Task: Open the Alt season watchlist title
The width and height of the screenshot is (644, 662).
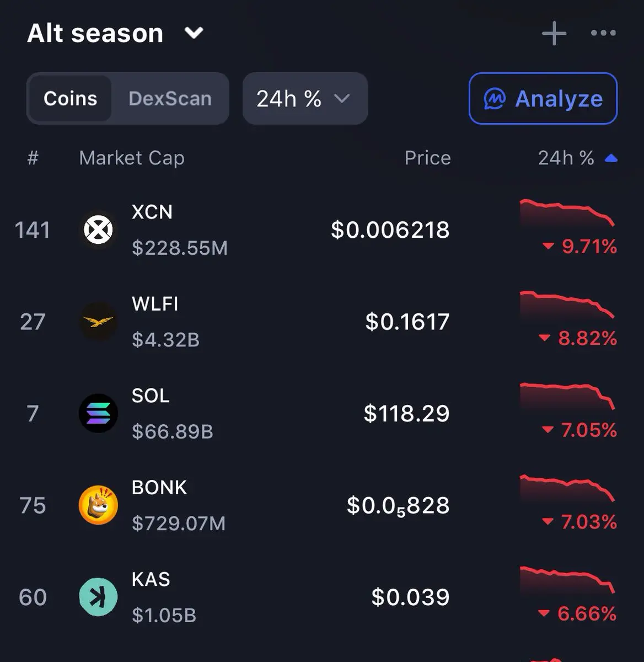Action: [95, 33]
